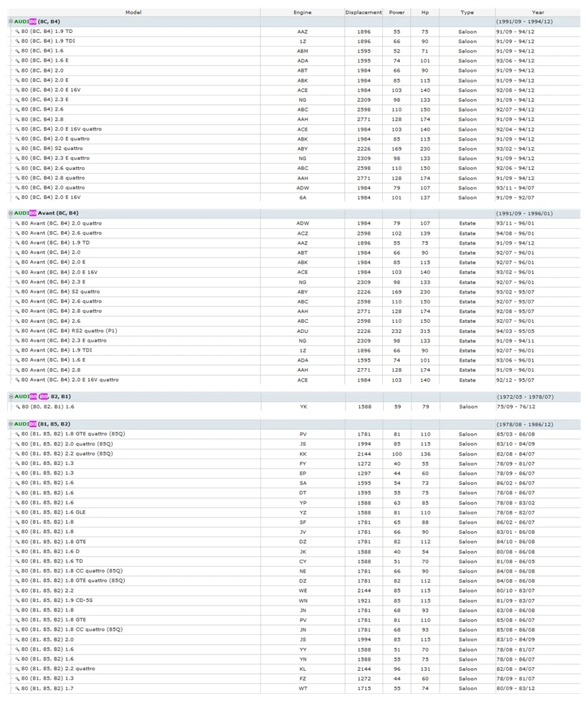Viewport: 588px width, 701px height.
Task: Click magnifier icon beside 80 Avant RS2 quattro (P1)
Action: tap(17, 331)
